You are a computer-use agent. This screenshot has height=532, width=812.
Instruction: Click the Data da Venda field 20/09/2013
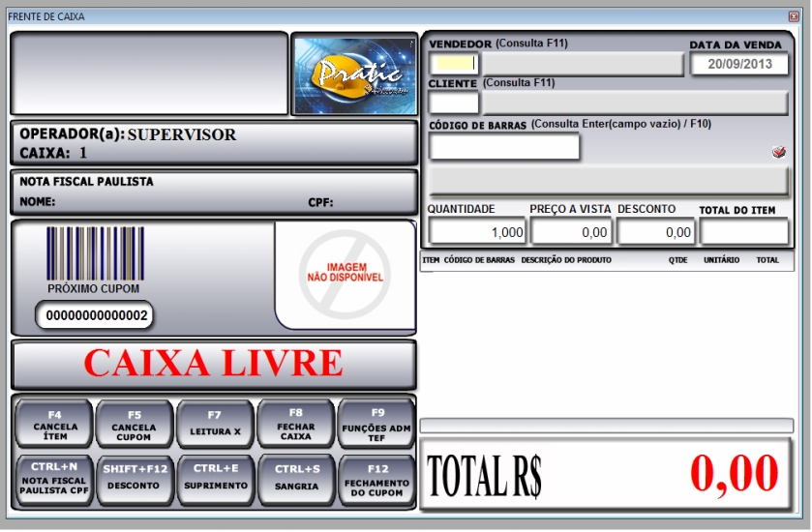tap(739, 64)
